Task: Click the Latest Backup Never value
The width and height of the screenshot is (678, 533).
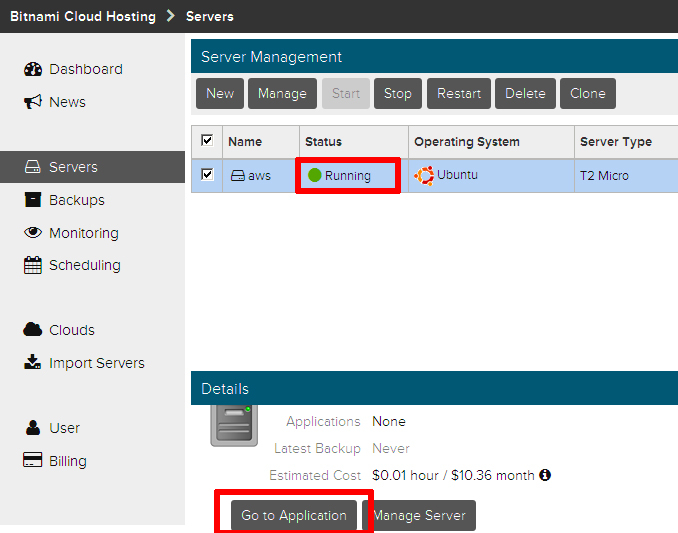Action: coord(391,448)
